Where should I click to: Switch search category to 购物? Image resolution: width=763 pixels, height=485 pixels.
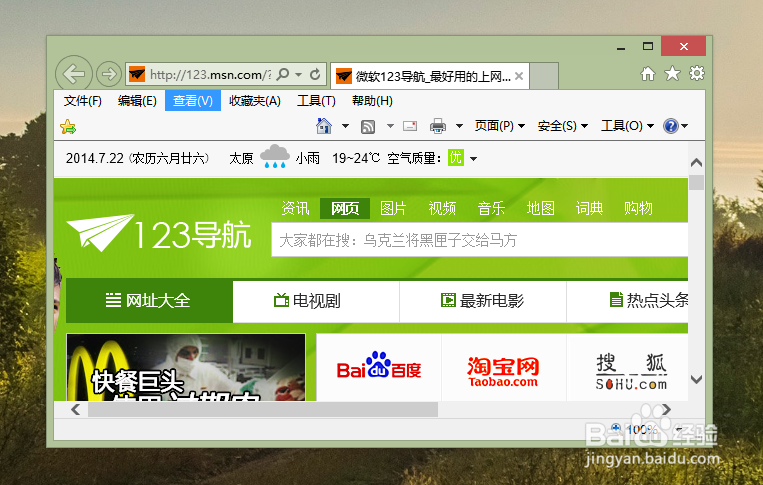638,208
